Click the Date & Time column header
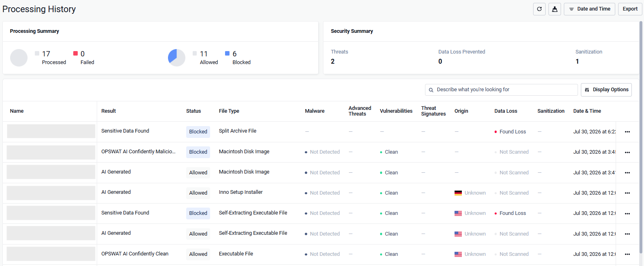 [x=587, y=111]
